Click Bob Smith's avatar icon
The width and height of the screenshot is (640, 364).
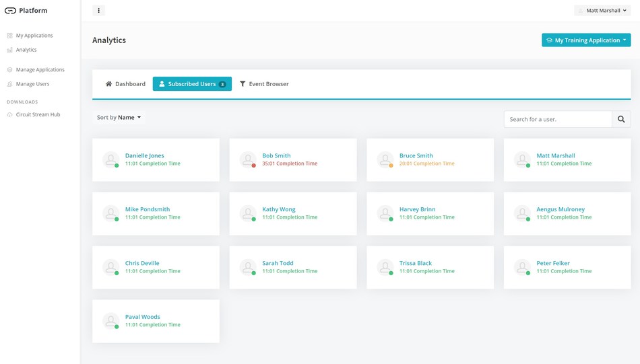(248, 159)
